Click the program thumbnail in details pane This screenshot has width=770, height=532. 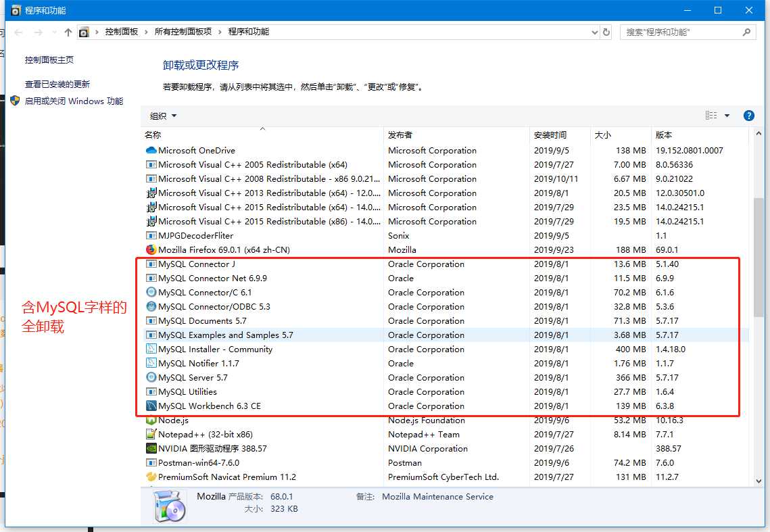[x=170, y=506]
